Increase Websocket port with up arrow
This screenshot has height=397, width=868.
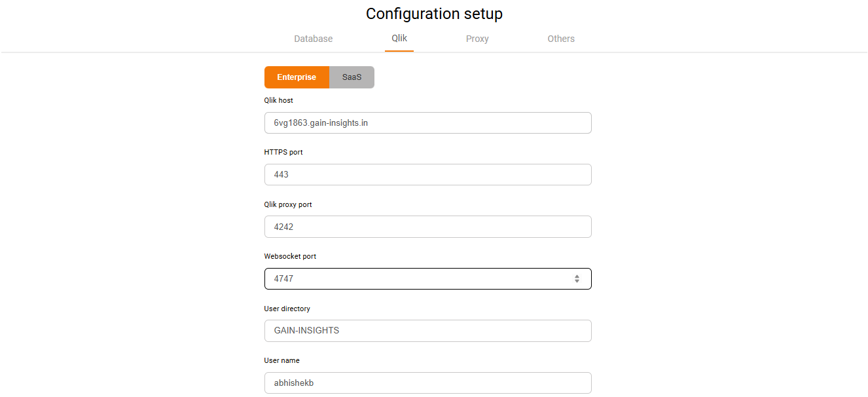tap(577, 276)
